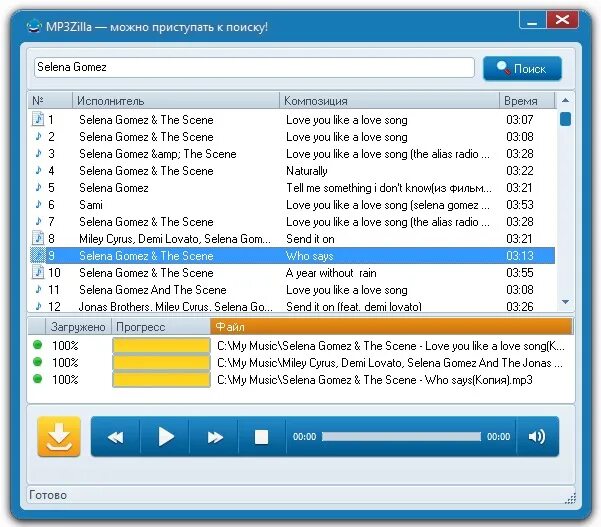The height and width of the screenshot is (527, 601).
Task: Click progress bar of Love you like download
Action: pyautogui.click(x=161, y=345)
